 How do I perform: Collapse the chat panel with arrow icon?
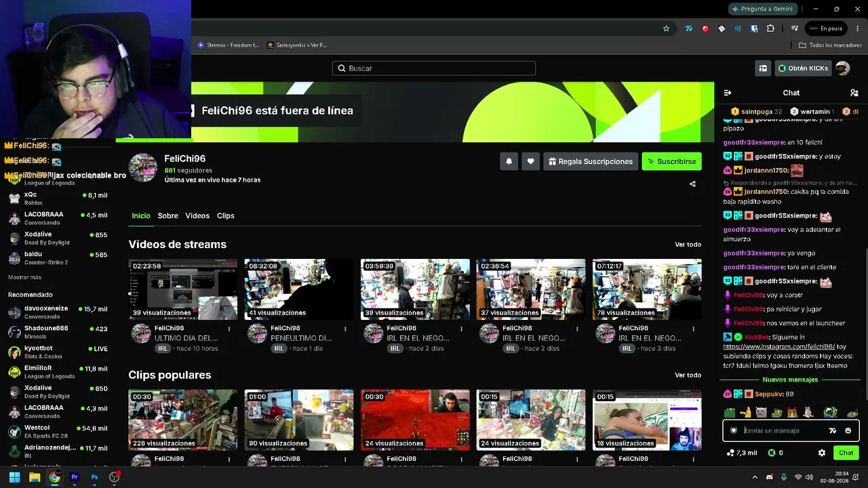[x=728, y=93]
